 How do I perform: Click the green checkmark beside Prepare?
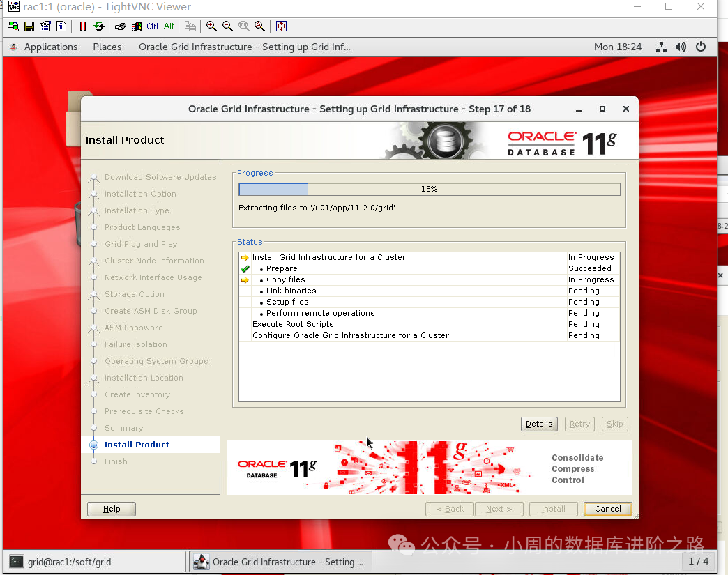click(245, 269)
